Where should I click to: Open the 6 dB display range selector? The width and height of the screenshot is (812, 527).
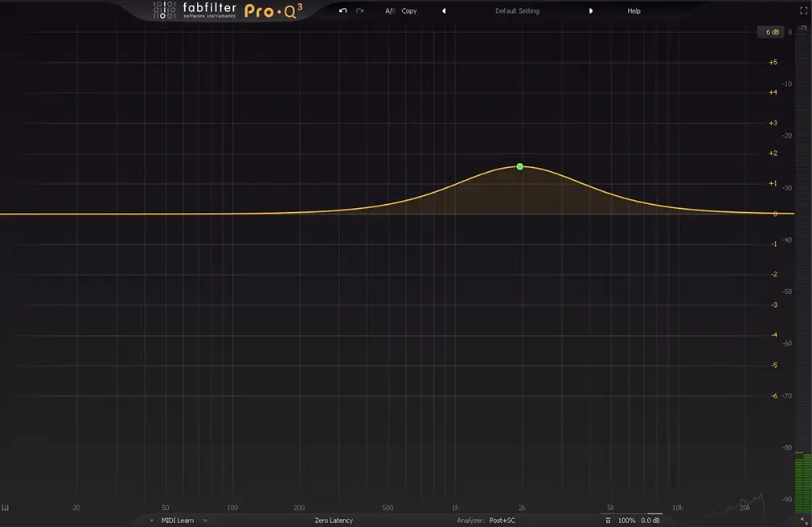pos(772,32)
